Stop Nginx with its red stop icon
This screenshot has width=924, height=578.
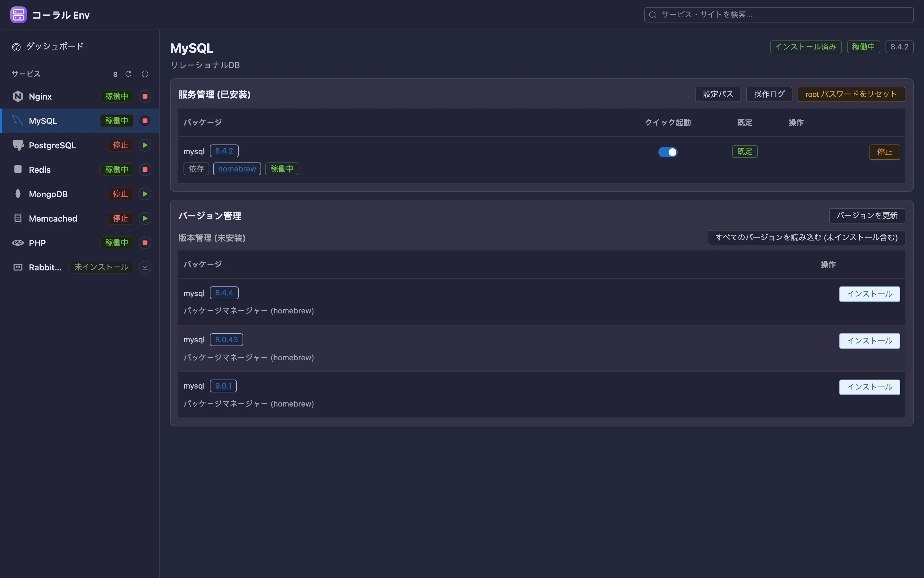[145, 96]
